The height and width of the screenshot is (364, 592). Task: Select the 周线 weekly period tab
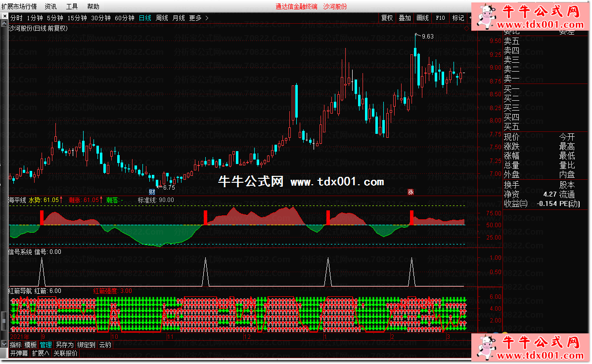(x=162, y=18)
